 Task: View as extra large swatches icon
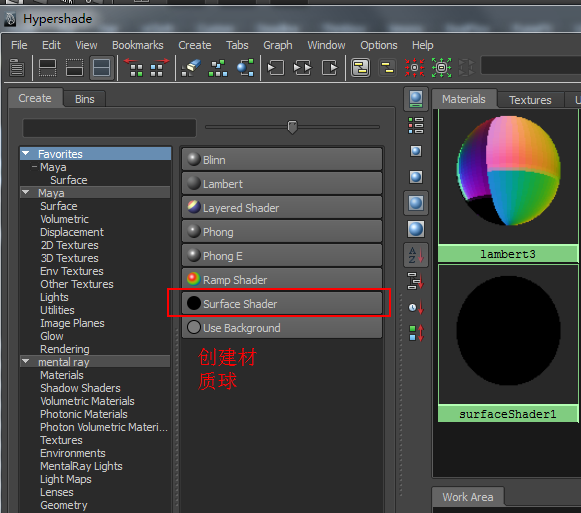coord(416,229)
